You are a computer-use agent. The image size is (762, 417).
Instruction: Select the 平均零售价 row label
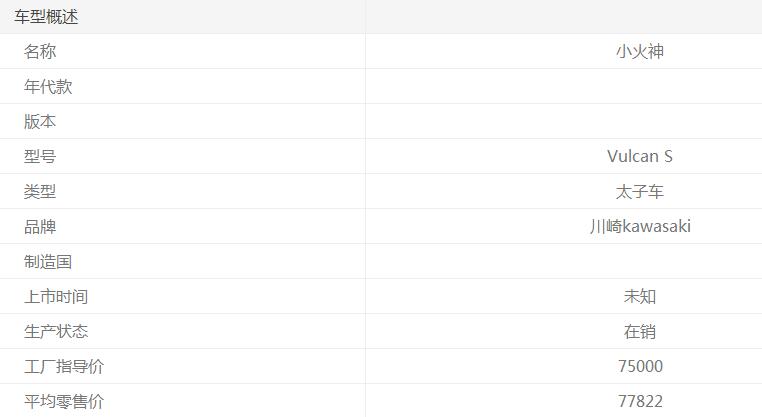pos(64,402)
